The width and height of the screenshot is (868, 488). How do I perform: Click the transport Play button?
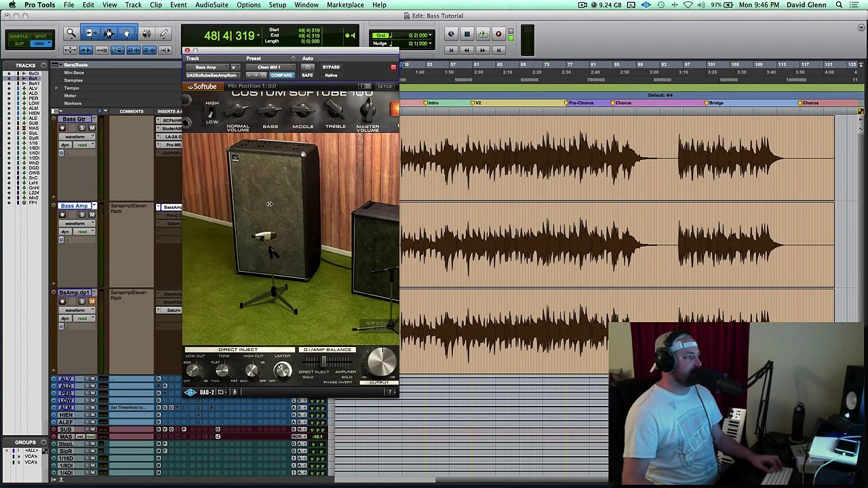pyautogui.click(x=482, y=34)
